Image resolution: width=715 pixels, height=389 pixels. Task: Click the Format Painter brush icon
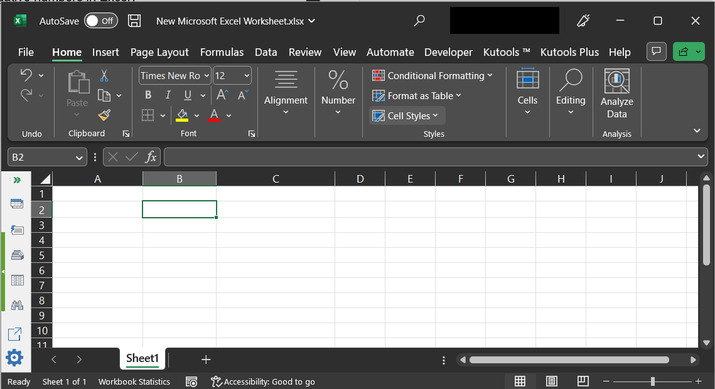pyautogui.click(x=104, y=115)
